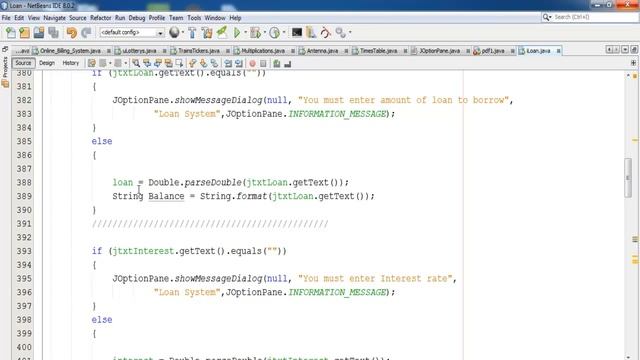The height and width of the screenshot is (360, 640).
Task: Click the Undo arrow icon
Action: [72, 32]
